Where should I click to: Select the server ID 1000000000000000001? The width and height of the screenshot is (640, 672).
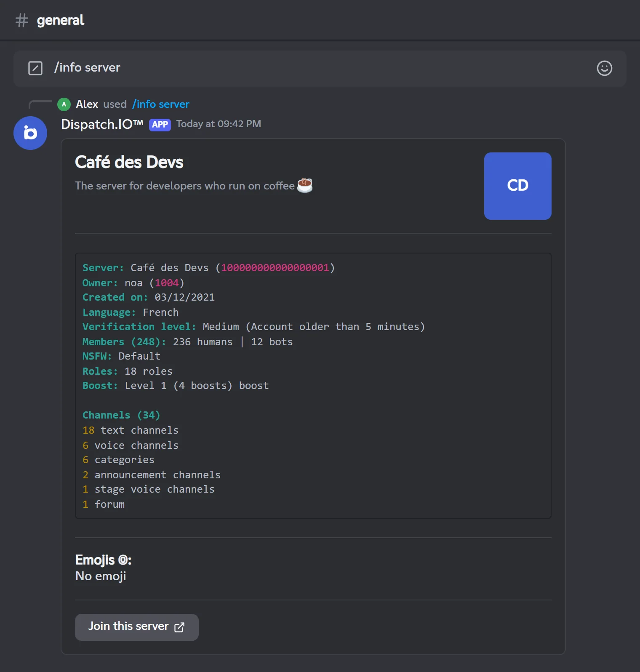point(275,268)
